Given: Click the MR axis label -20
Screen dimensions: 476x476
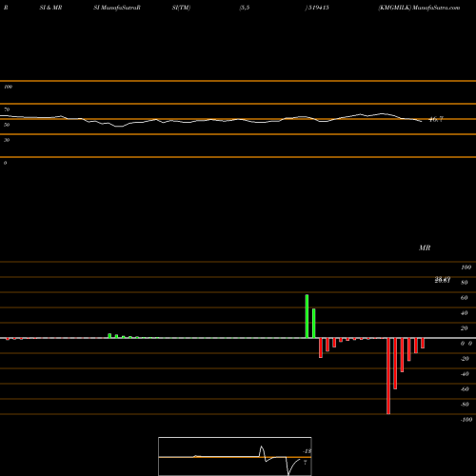Looking at the screenshot, I should [x=465, y=359].
